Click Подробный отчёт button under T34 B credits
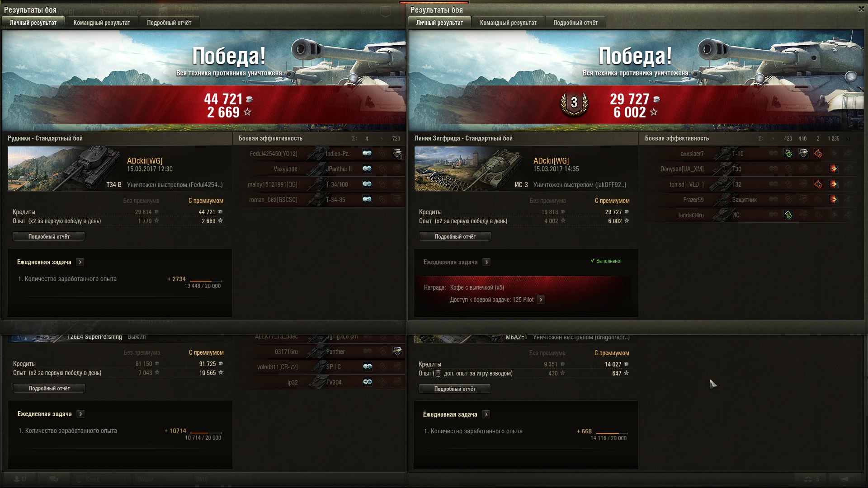 49,236
